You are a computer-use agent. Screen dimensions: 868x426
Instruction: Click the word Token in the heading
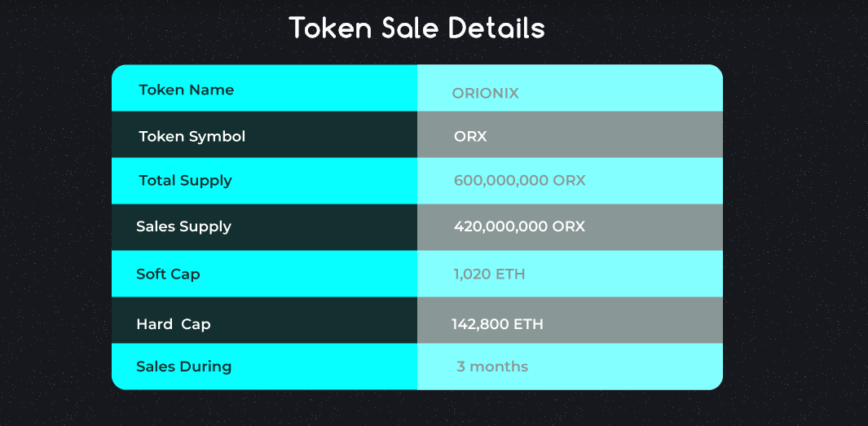(331, 29)
